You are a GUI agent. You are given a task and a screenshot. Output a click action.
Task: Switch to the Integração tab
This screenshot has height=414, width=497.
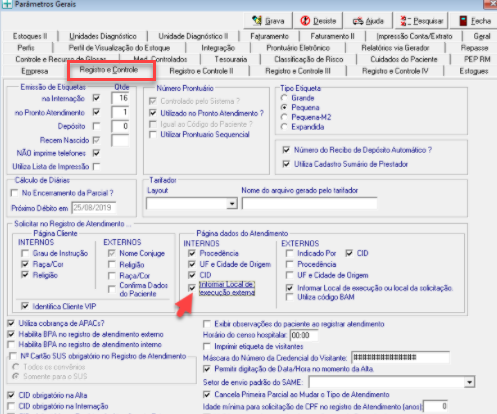[x=218, y=48]
